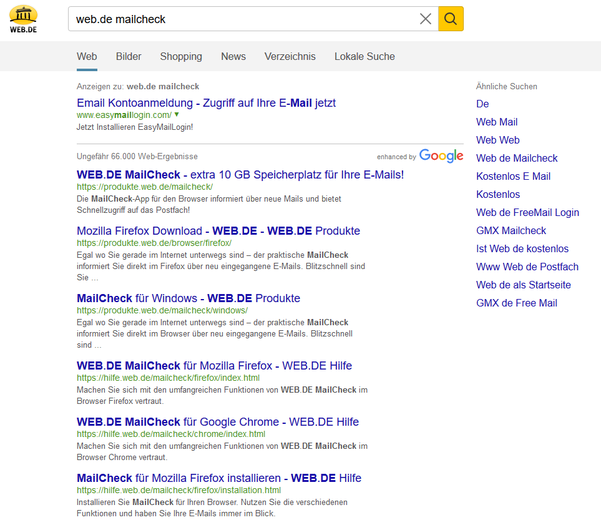Open the Shopping tab
This screenshot has height=525, width=601.
point(181,56)
